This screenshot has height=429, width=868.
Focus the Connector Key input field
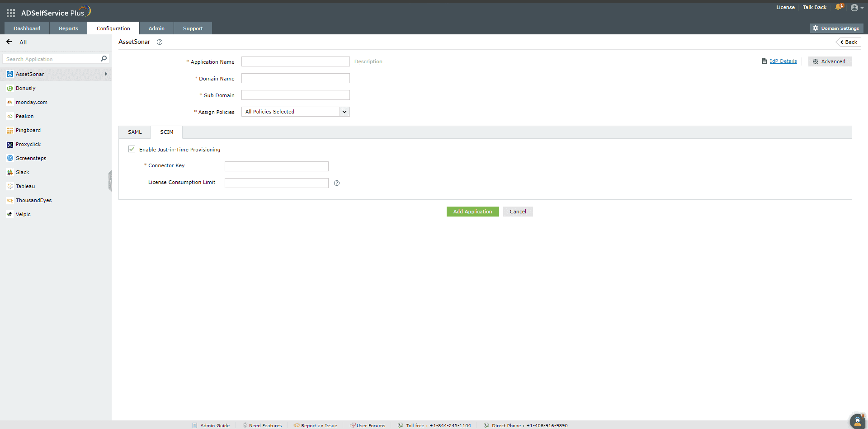pos(277,166)
